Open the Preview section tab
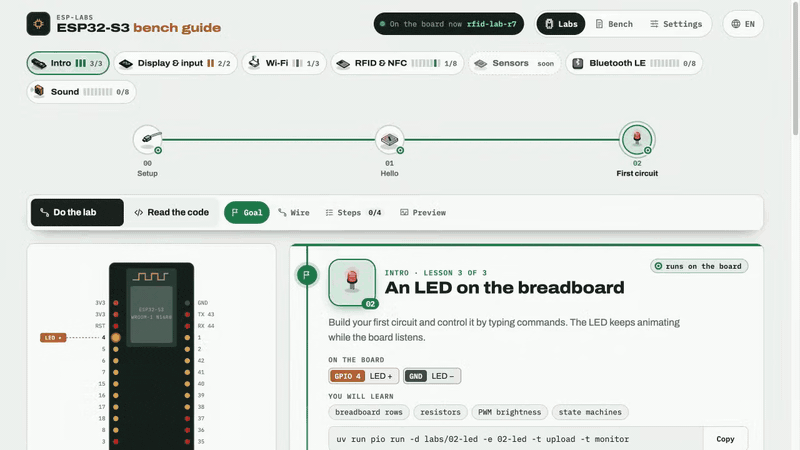The image size is (800, 450). tap(423, 212)
